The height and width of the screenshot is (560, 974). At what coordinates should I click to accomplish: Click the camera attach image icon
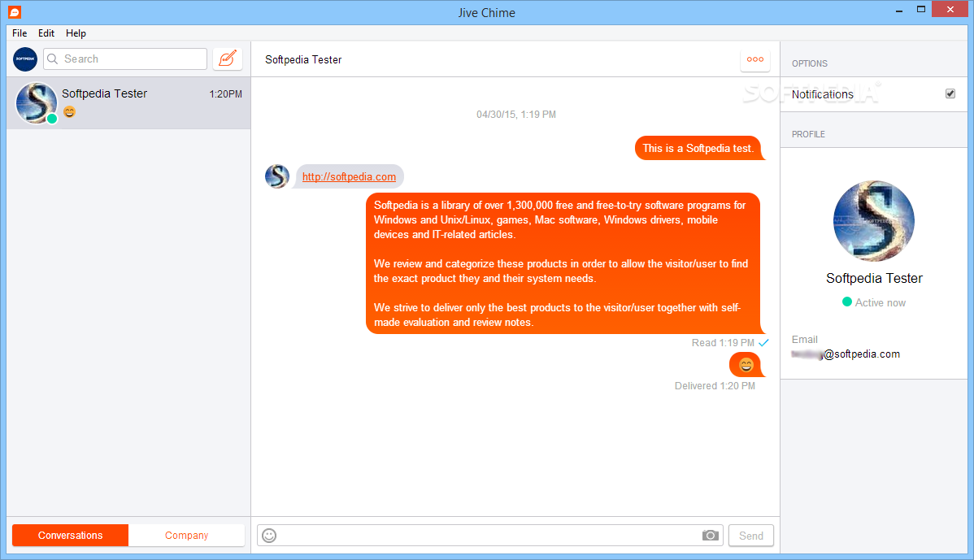(x=710, y=535)
